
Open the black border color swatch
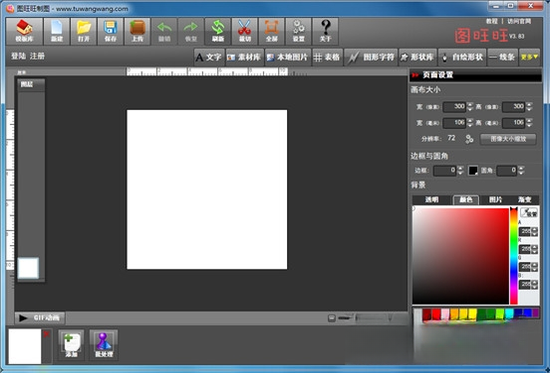click(473, 171)
